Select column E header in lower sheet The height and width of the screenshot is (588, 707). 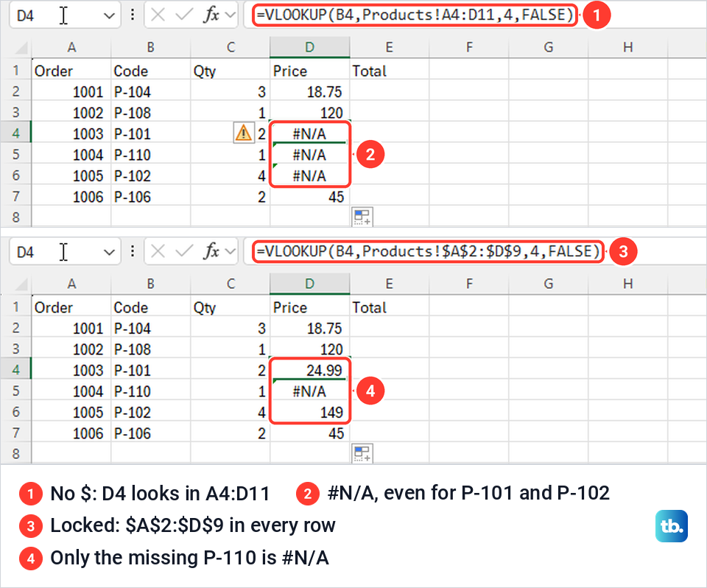(389, 284)
